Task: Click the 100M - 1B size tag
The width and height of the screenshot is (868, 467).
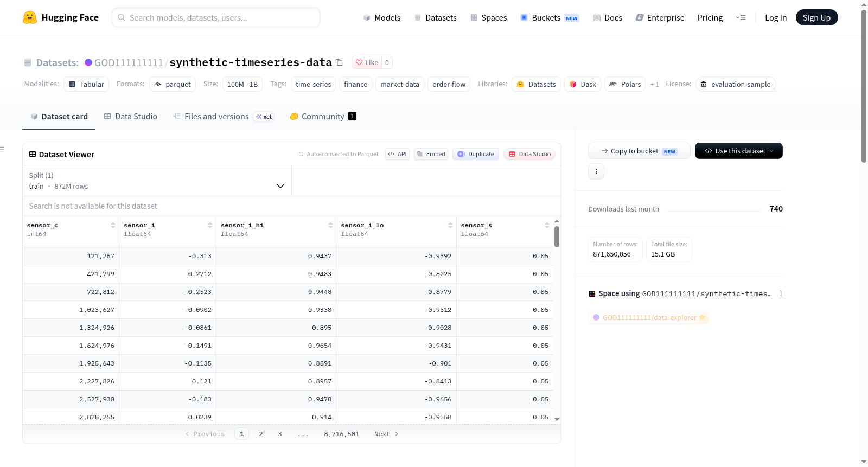Action: pos(242,84)
